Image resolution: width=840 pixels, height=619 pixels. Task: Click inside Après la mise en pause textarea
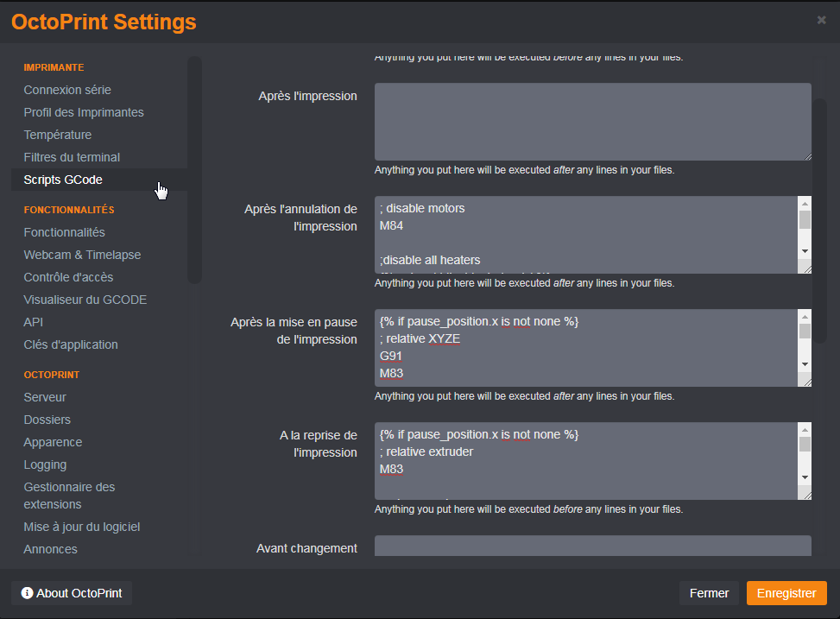point(585,348)
